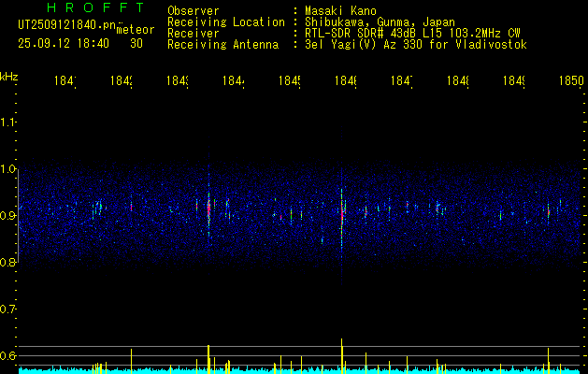Image resolution: width=588 pixels, height=374 pixels.
Task: Click the number 30 beside the timestamp
Action: click(x=136, y=44)
